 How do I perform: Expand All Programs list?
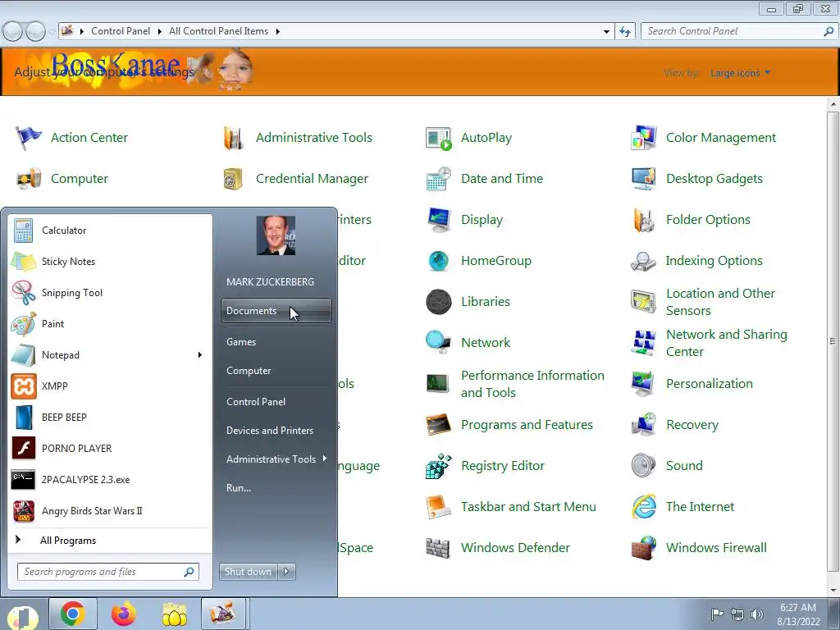[x=111, y=541]
